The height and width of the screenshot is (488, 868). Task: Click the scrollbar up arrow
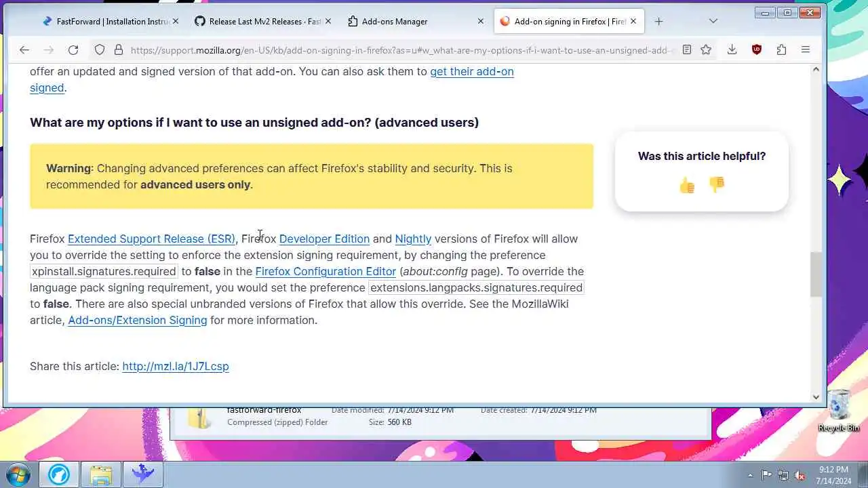[816, 69]
